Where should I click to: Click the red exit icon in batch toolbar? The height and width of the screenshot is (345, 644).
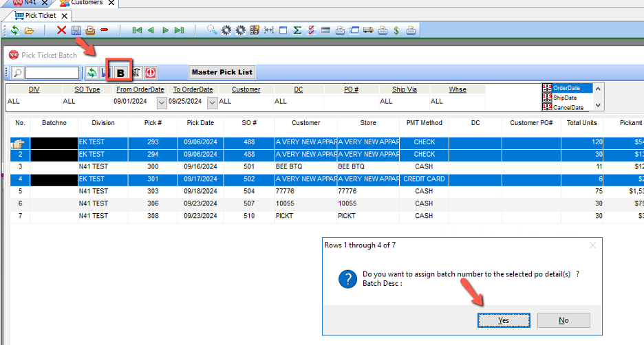(150, 72)
